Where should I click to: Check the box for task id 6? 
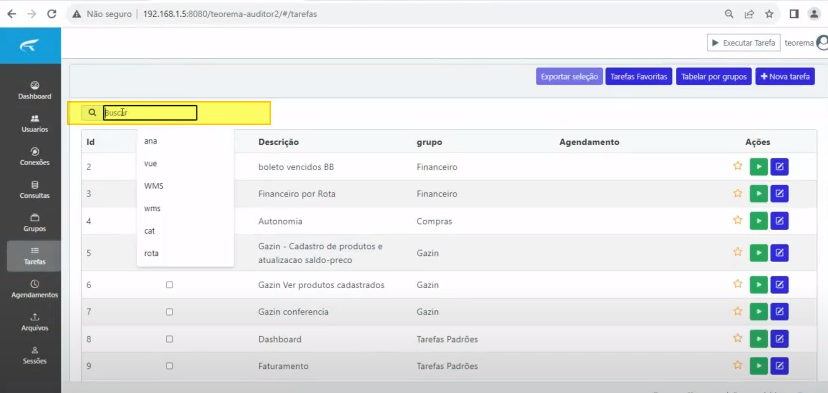pyautogui.click(x=170, y=285)
